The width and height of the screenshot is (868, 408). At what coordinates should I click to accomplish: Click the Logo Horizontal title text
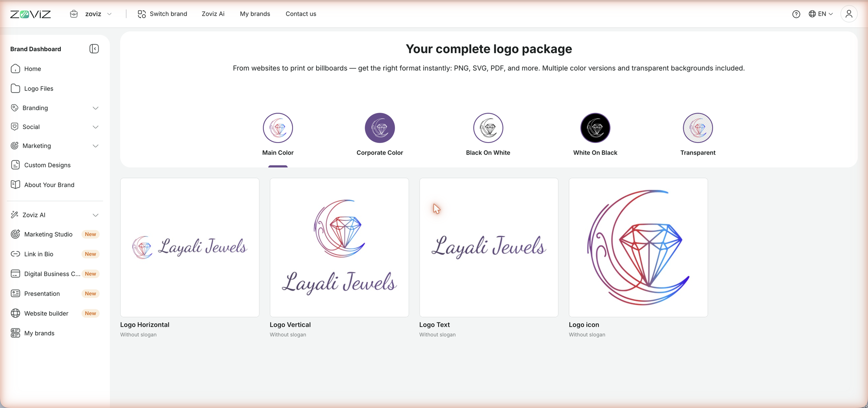[x=145, y=325]
